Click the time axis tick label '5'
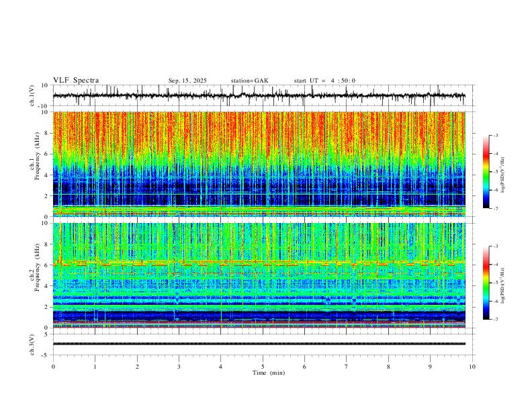The image size is (532, 411). pos(263,367)
